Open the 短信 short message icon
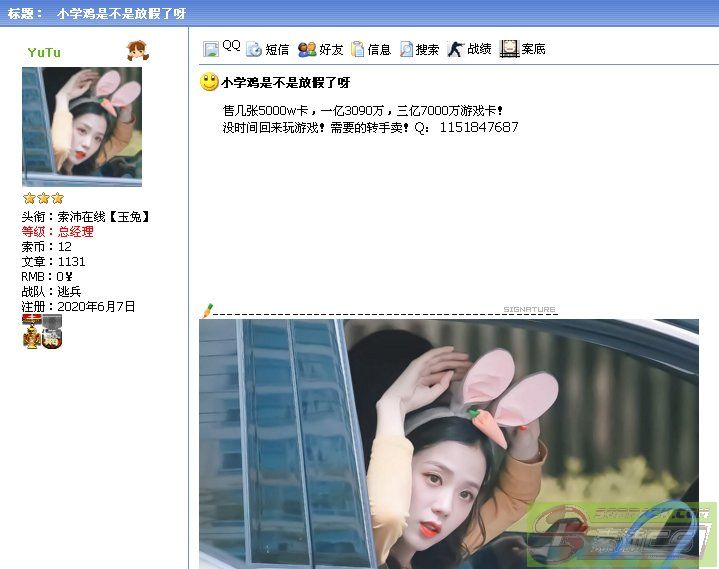The height and width of the screenshot is (569, 719). click(254, 49)
